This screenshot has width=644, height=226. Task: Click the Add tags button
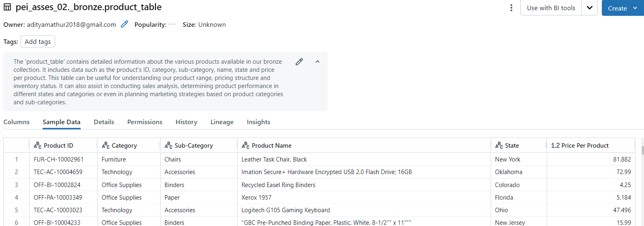38,41
